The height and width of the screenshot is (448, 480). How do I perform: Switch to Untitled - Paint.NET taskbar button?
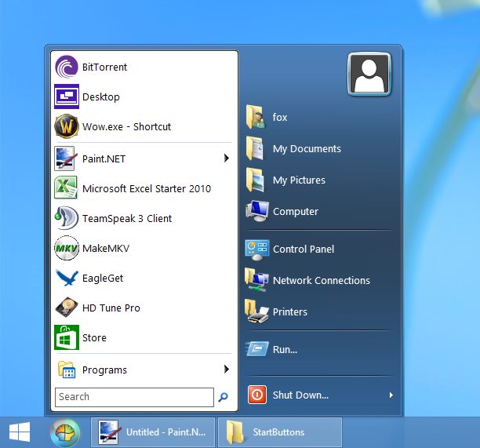click(153, 432)
